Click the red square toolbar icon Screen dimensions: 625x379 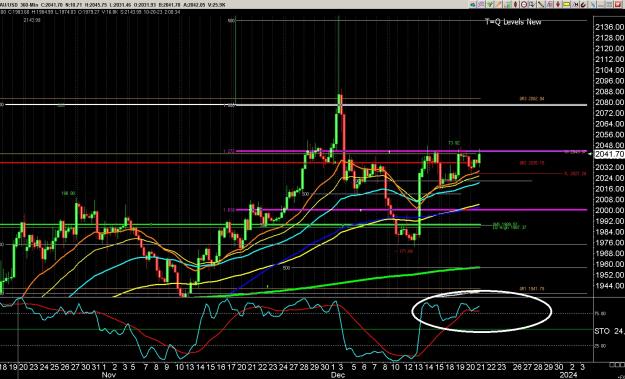point(618,4)
